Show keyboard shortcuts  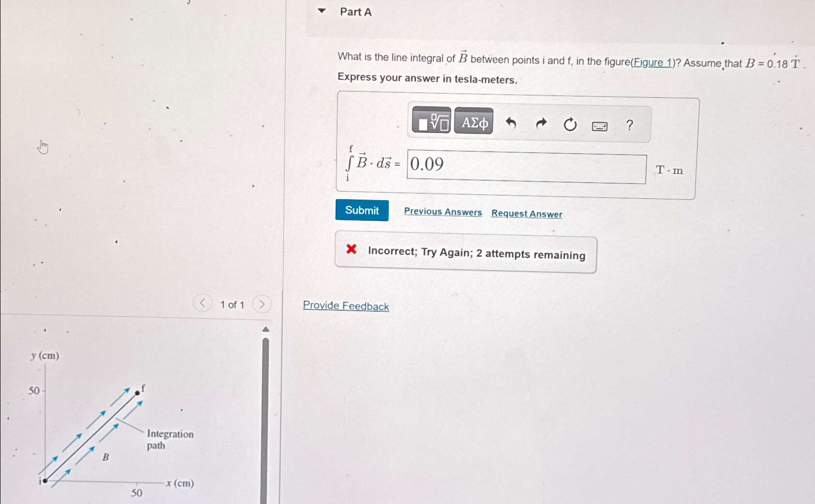(600, 126)
